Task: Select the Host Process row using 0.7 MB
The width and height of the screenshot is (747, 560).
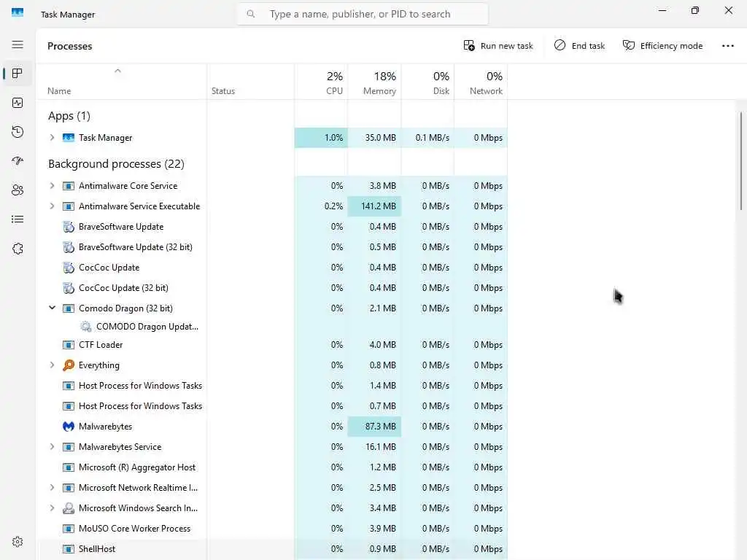Action: point(272,406)
